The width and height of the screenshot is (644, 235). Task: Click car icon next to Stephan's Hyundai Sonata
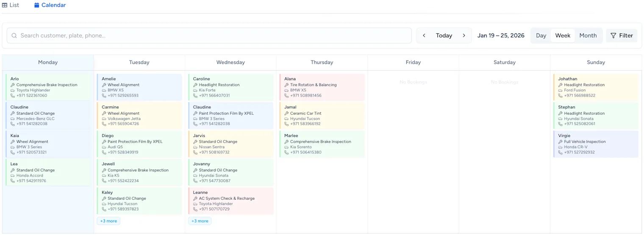pyautogui.click(x=561, y=119)
